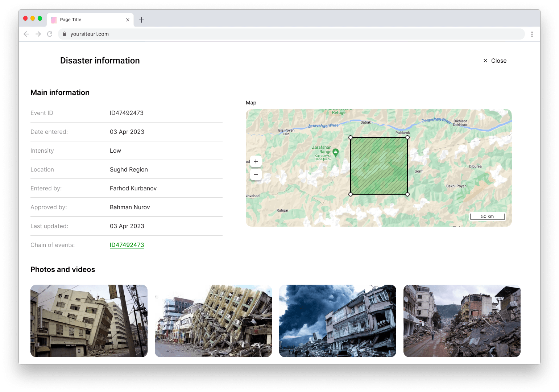
Task: Click the Intensity value Low
Action: pos(115,151)
